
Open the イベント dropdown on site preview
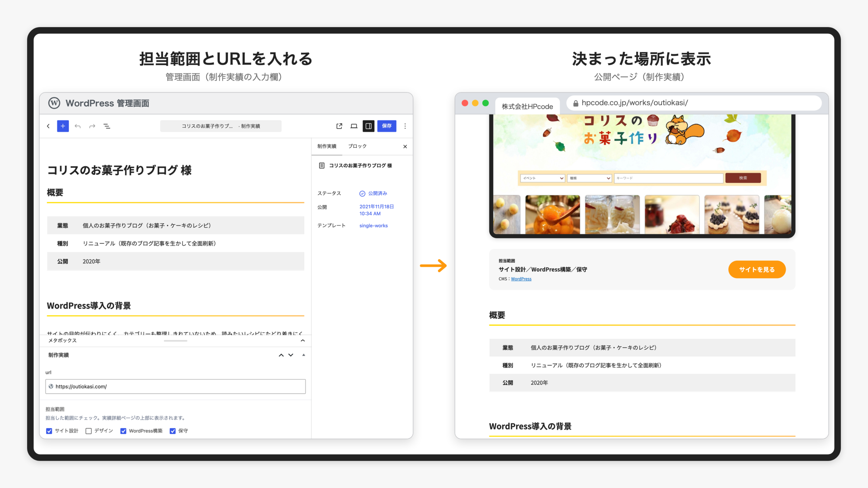point(542,178)
